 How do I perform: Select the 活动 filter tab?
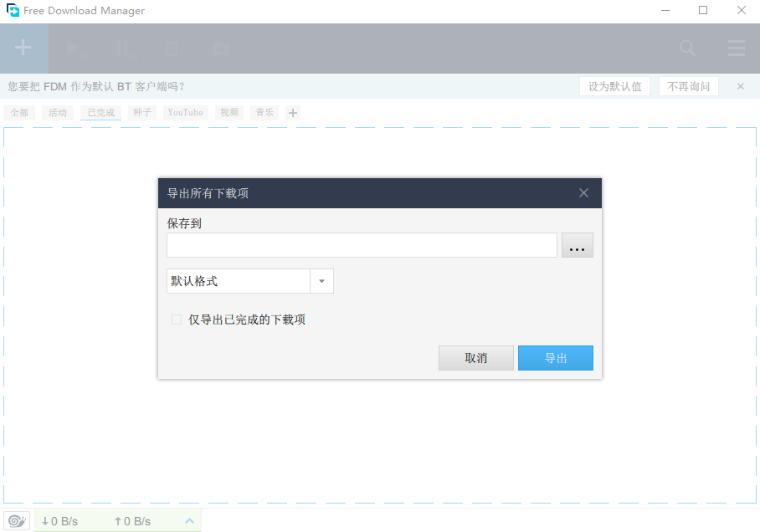[x=58, y=112]
